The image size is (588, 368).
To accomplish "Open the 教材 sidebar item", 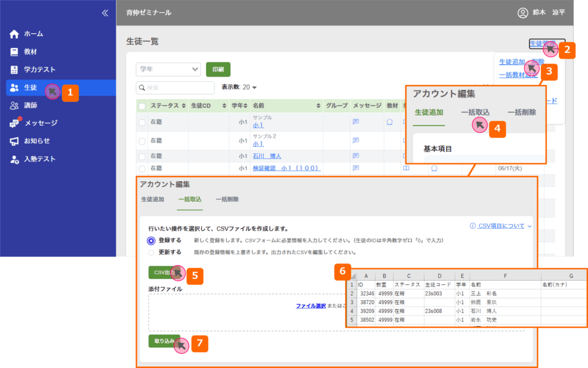I will click(30, 52).
